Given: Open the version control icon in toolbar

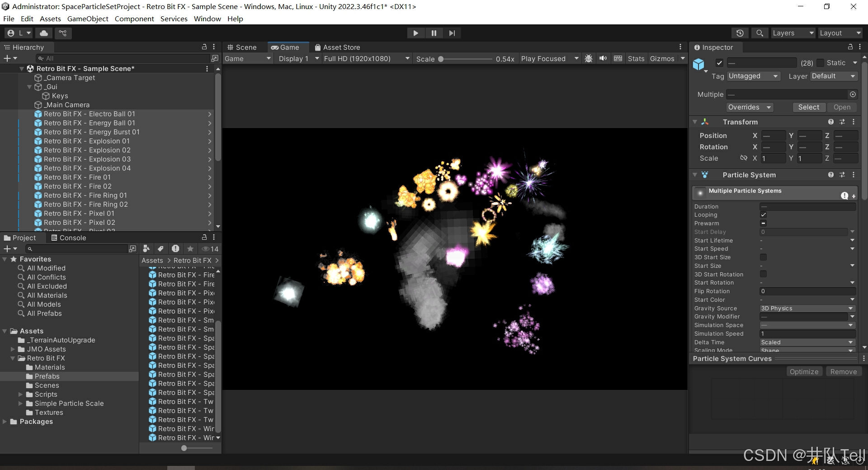Looking at the screenshot, I should (63, 33).
